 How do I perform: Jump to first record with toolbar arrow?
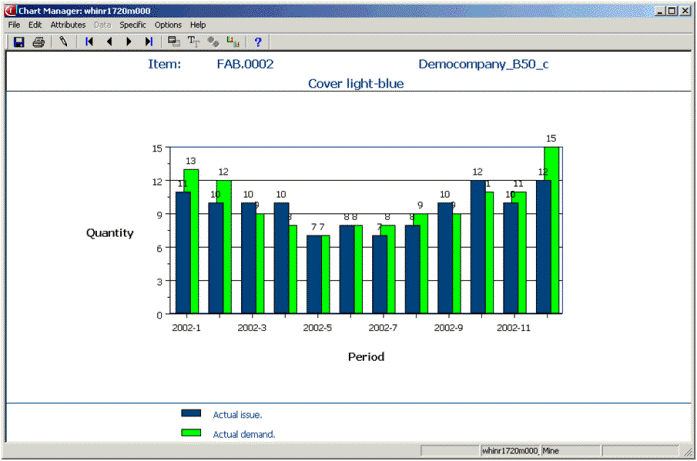tap(89, 42)
